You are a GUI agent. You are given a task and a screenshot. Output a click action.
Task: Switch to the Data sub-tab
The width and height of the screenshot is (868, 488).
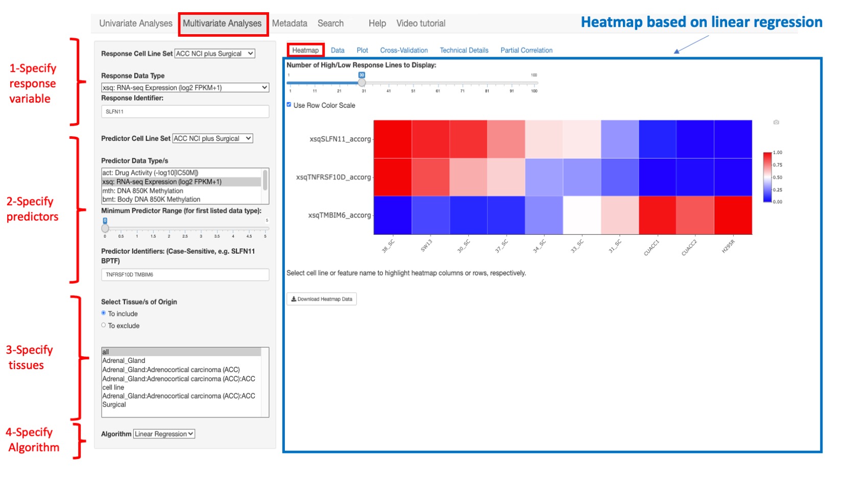337,50
